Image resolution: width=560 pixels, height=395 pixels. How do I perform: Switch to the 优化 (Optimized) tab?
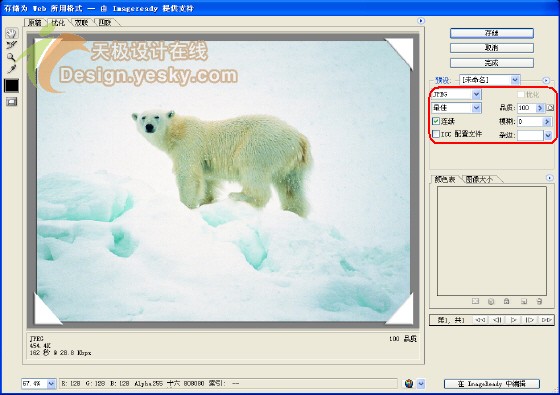59,22
